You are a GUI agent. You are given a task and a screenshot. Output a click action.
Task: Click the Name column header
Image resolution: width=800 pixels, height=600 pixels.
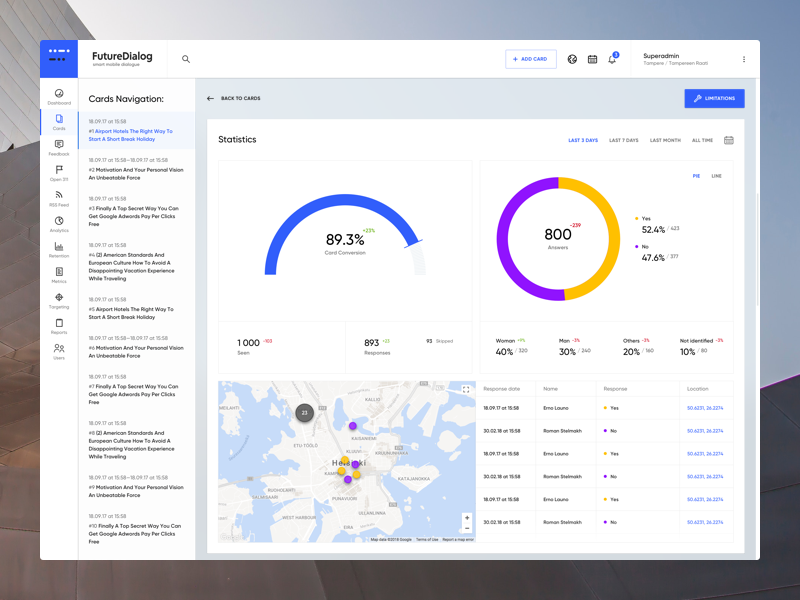(x=550, y=389)
